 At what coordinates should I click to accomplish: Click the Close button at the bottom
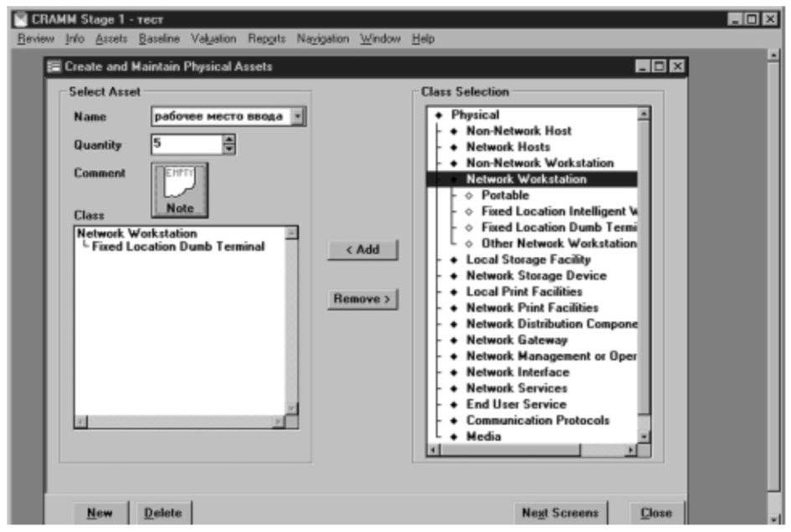(x=656, y=513)
